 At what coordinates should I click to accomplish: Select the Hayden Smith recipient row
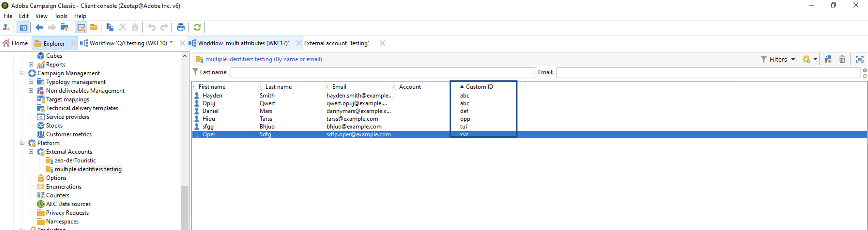click(x=529, y=95)
